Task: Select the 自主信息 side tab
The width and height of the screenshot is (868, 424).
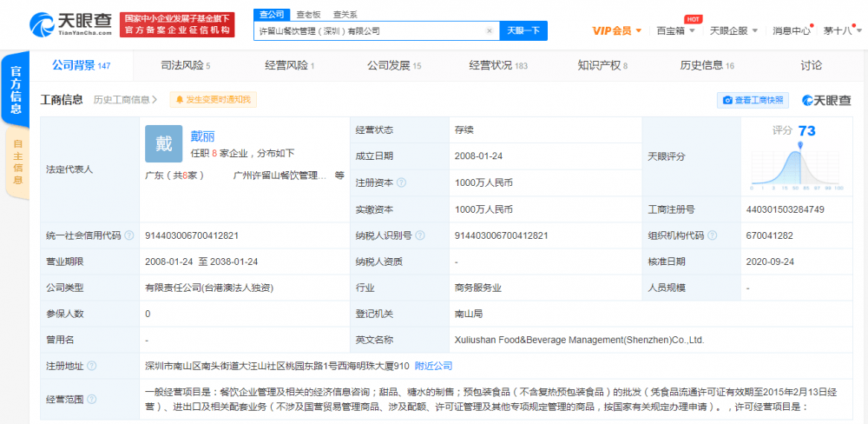Action: pos(17,162)
